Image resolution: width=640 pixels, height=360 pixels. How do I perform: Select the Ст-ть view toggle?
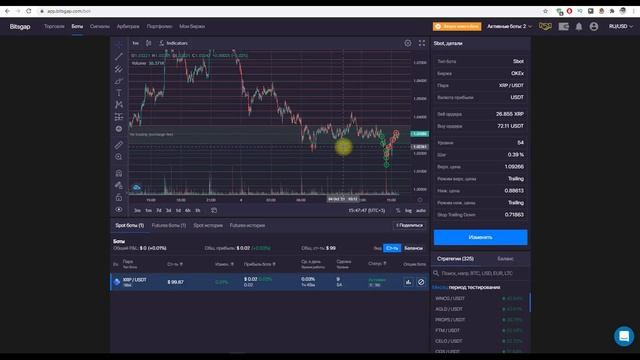tap(392, 248)
